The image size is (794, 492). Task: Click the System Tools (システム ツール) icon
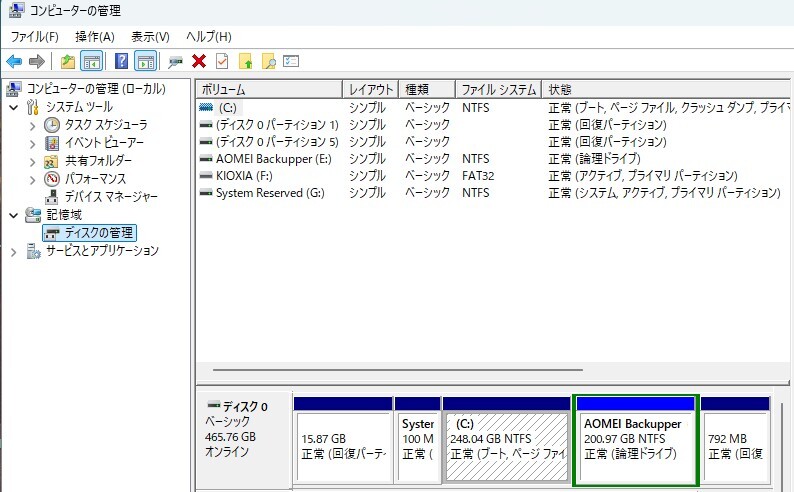(x=33, y=107)
